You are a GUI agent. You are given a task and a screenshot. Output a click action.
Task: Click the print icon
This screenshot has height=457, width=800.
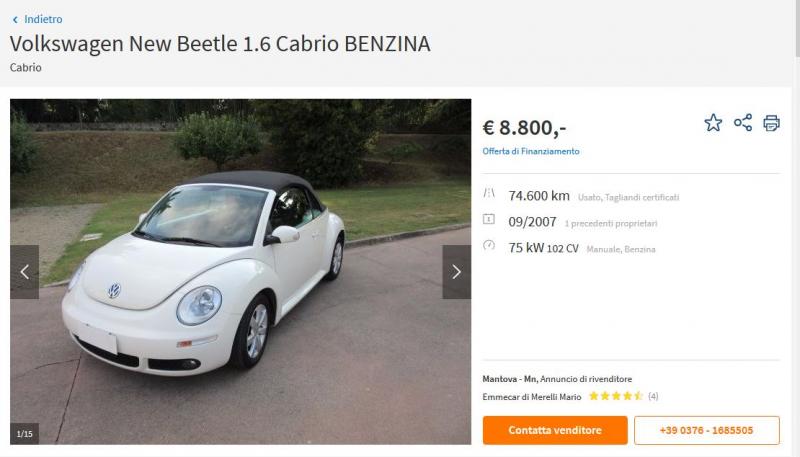[x=771, y=123]
